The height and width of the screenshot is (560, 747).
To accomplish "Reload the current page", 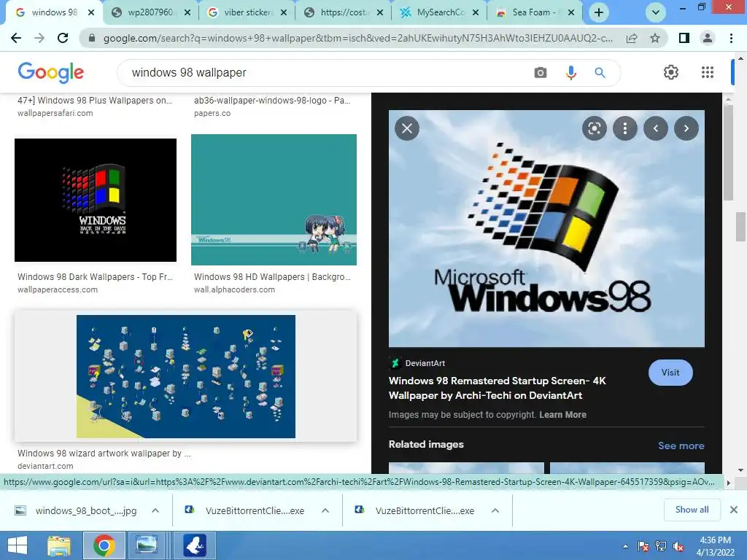I will coord(63,38).
